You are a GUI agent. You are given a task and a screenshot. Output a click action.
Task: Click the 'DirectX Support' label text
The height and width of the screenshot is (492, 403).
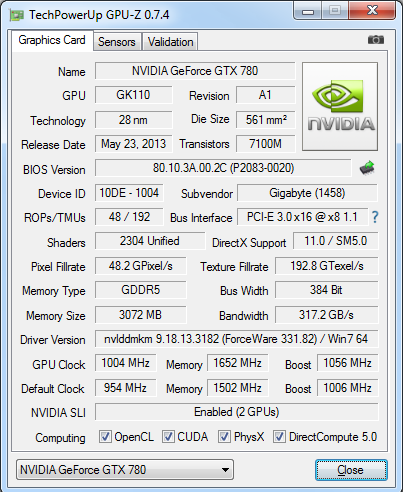(x=249, y=243)
